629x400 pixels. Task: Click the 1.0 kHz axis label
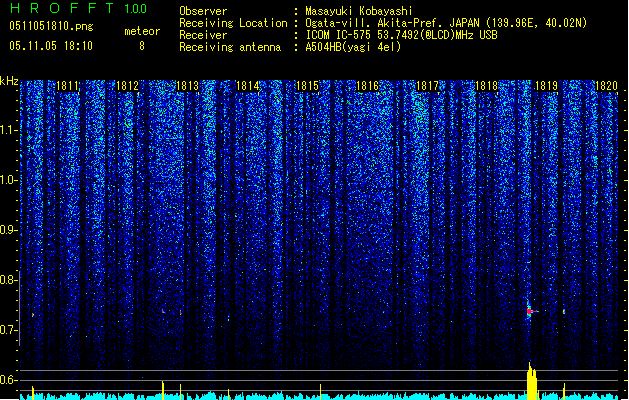click(8, 180)
